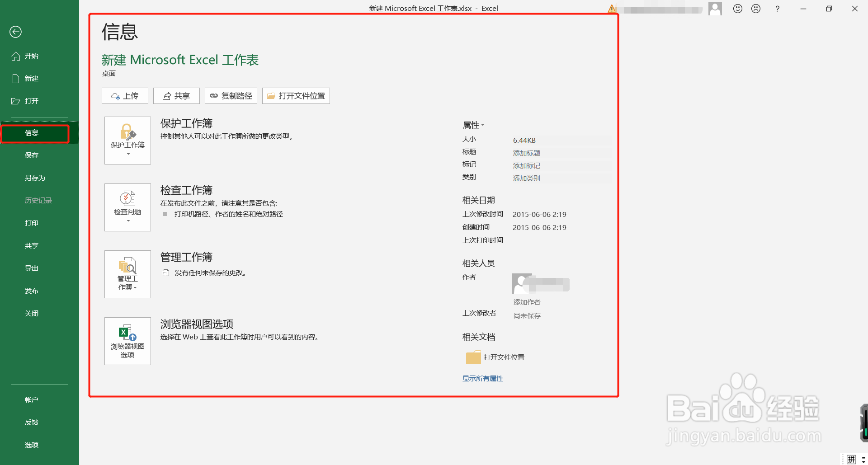This screenshot has width=868, height=465.
Task: Click the 添加标题 title field
Action: click(x=562, y=153)
